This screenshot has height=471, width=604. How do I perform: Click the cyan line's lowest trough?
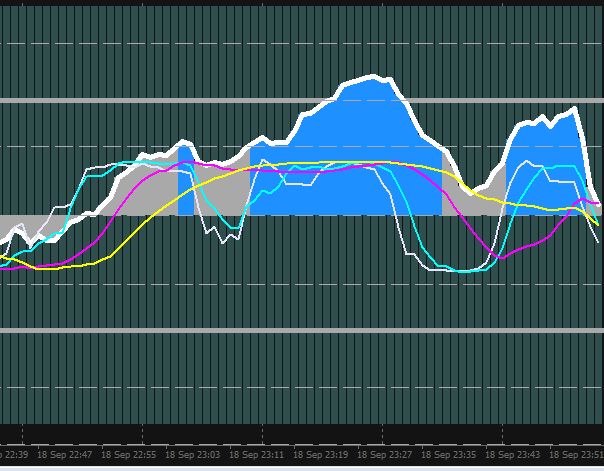click(x=462, y=271)
